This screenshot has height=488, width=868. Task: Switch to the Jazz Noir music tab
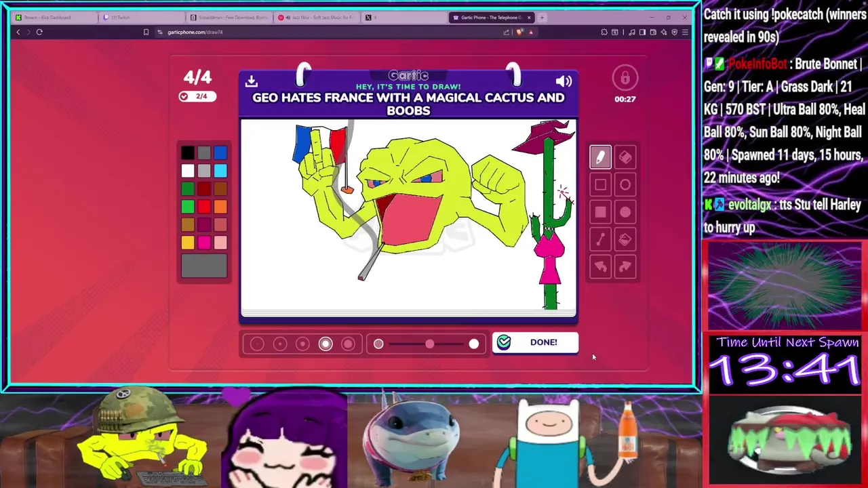coord(317,17)
